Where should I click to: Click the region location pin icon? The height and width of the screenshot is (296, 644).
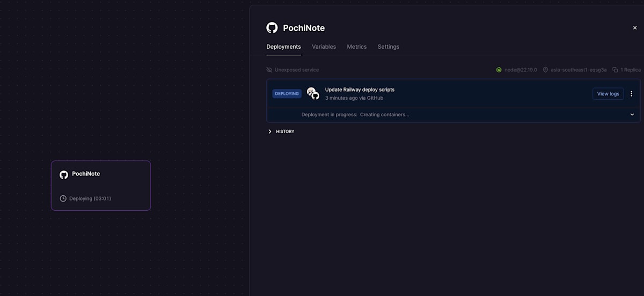pyautogui.click(x=545, y=70)
